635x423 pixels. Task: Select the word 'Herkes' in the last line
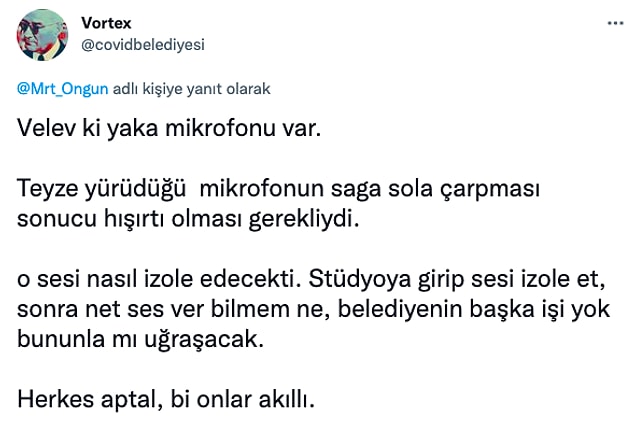(55, 400)
